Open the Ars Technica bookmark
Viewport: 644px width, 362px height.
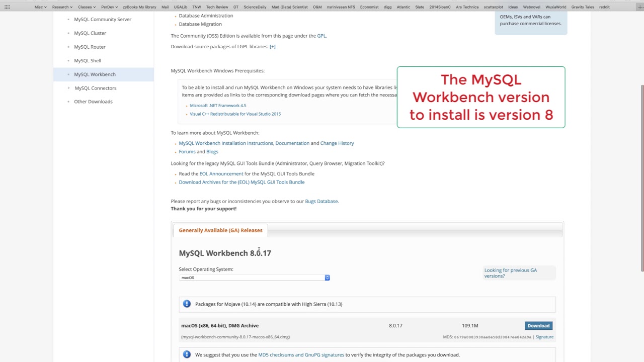pyautogui.click(x=467, y=7)
